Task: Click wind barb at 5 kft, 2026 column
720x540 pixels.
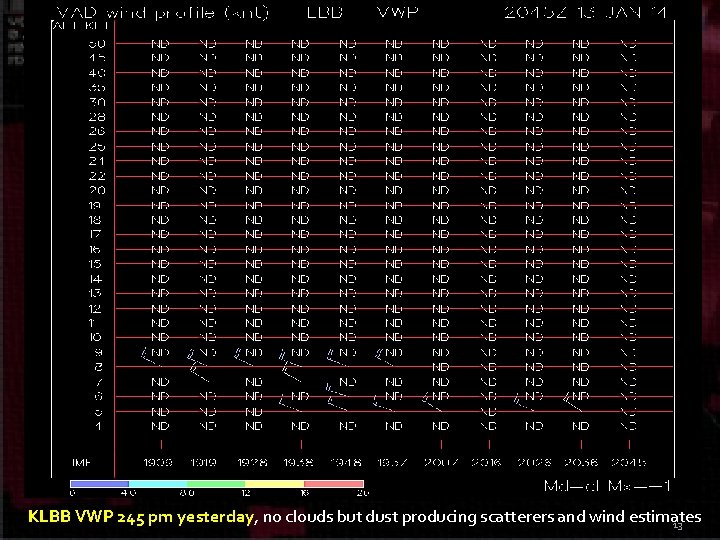Action: point(523,402)
